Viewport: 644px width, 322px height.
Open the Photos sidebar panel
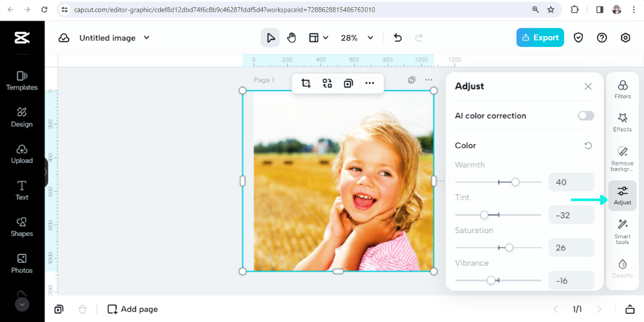(x=22, y=263)
